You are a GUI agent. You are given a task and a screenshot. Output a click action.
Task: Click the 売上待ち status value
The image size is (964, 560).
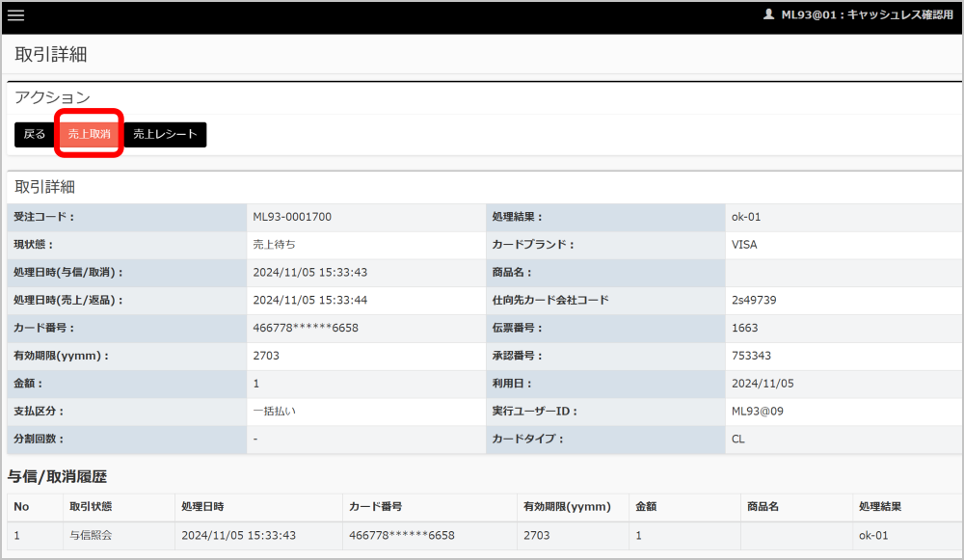(x=274, y=245)
